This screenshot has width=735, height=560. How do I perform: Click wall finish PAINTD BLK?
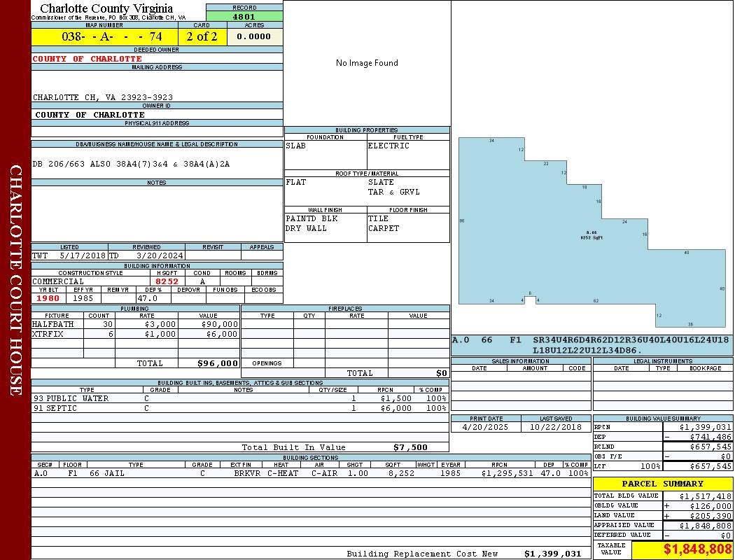(x=311, y=219)
